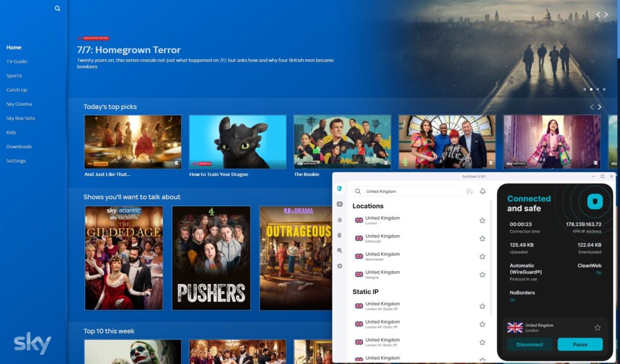
Task: Open Sky Box Sets in Sky menu
Action: pyautogui.click(x=21, y=119)
